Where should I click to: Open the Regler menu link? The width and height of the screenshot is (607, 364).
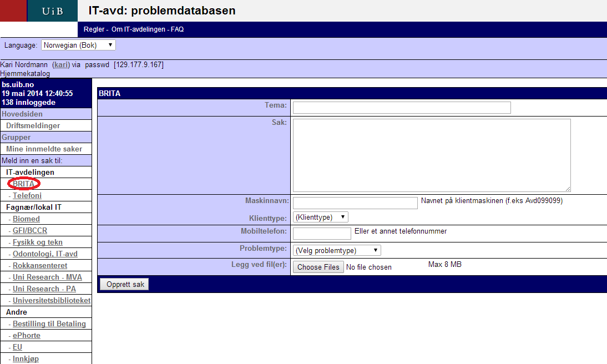tap(94, 29)
